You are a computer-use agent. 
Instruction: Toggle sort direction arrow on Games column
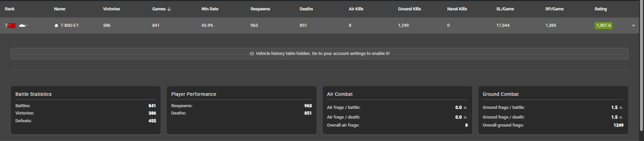[169, 9]
